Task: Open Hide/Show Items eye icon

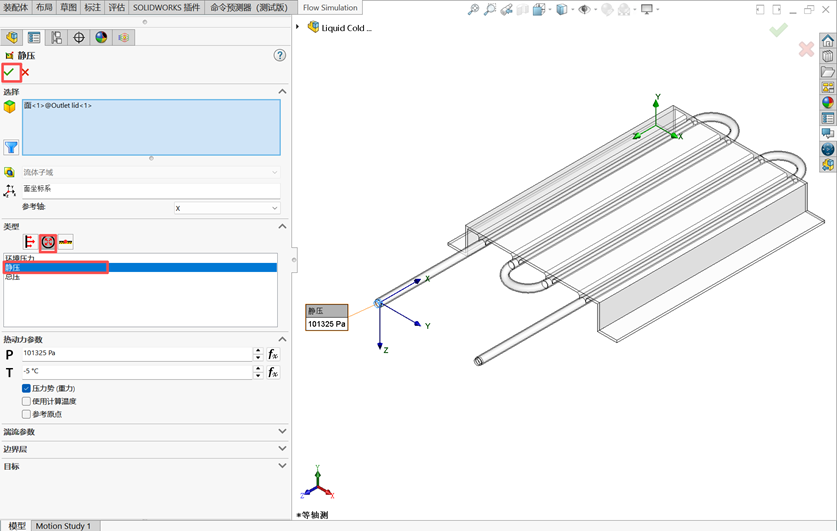Action: click(585, 9)
